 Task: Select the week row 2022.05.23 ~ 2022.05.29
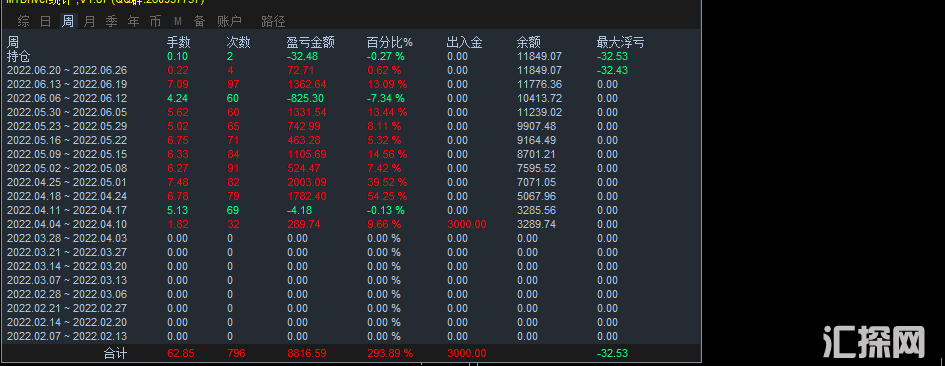point(67,126)
